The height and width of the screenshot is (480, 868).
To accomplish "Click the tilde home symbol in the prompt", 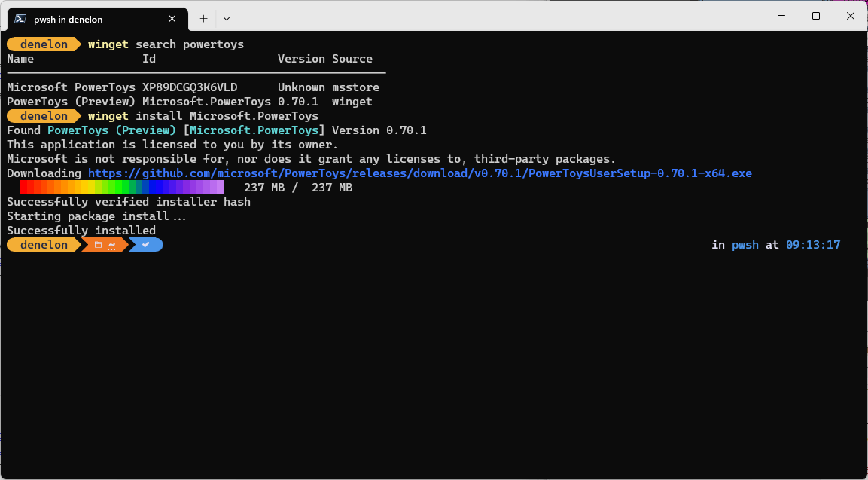I will 112,244.
